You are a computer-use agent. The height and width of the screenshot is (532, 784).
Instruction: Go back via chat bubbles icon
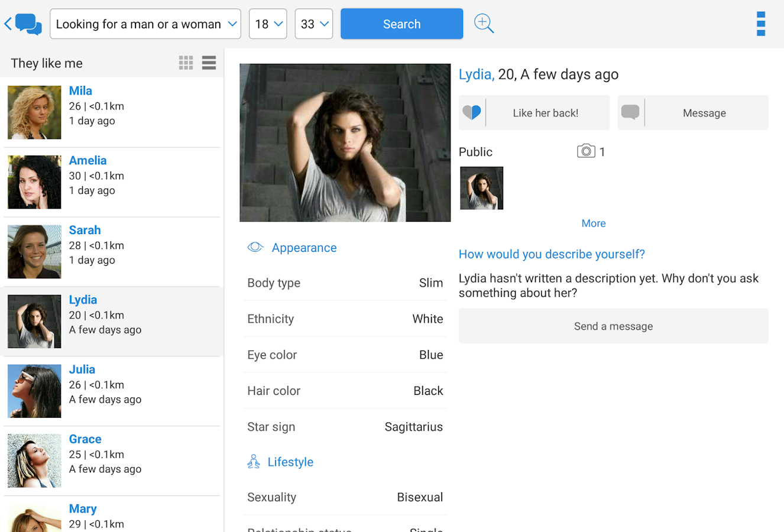pos(23,24)
